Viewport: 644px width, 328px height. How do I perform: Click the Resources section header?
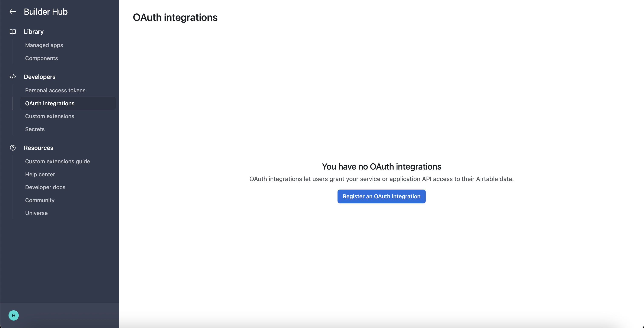39,148
